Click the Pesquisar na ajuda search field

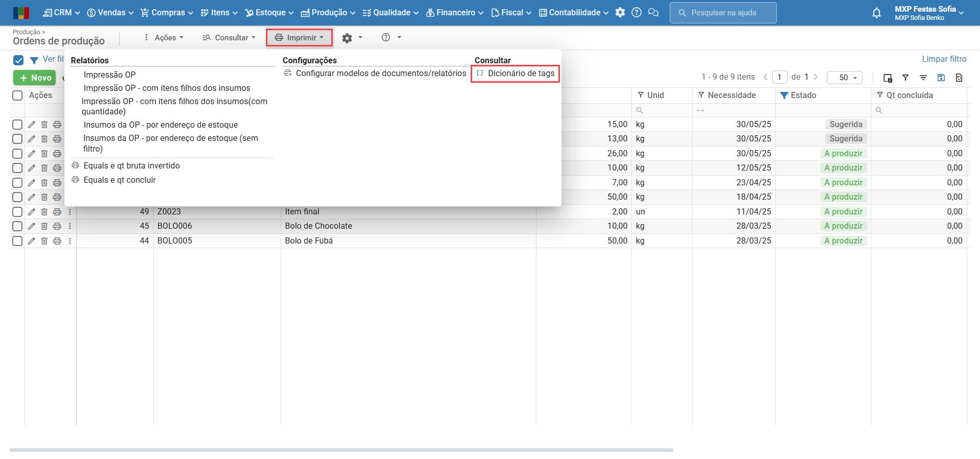pyautogui.click(x=723, y=13)
